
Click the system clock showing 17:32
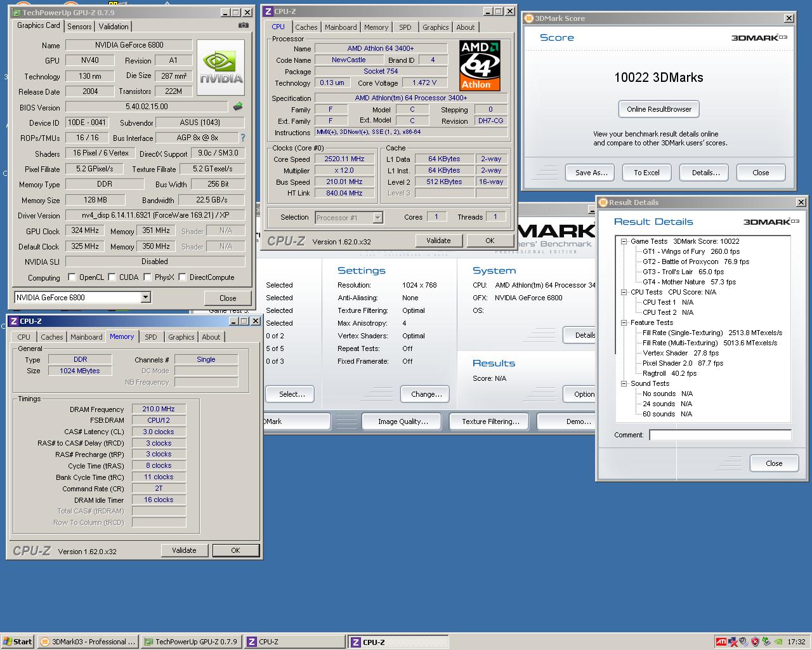(x=796, y=642)
